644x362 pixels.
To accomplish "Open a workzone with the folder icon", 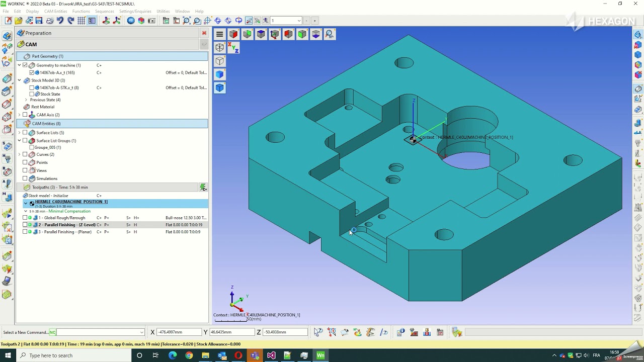I will (x=19, y=21).
